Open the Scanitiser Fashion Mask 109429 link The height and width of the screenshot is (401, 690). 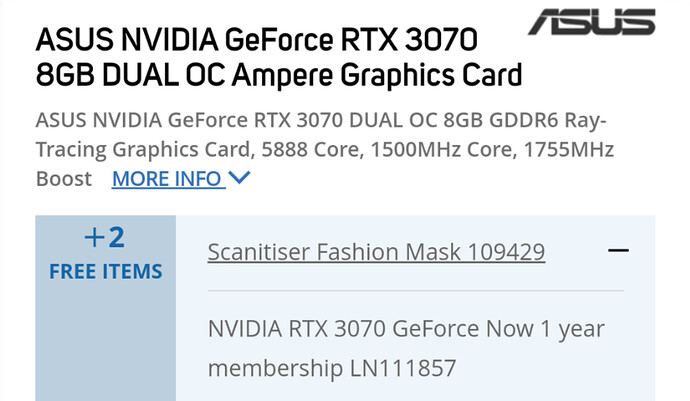tap(376, 251)
